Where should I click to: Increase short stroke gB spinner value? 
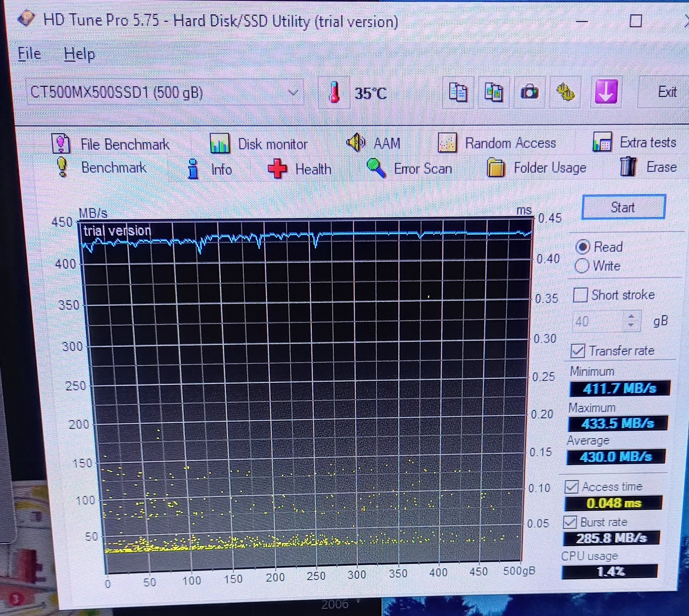pyautogui.click(x=631, y=317)
